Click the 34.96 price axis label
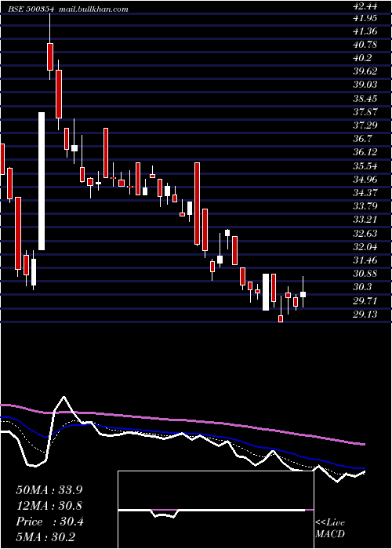The image size is (392, 549). click(x=365, y=180)
